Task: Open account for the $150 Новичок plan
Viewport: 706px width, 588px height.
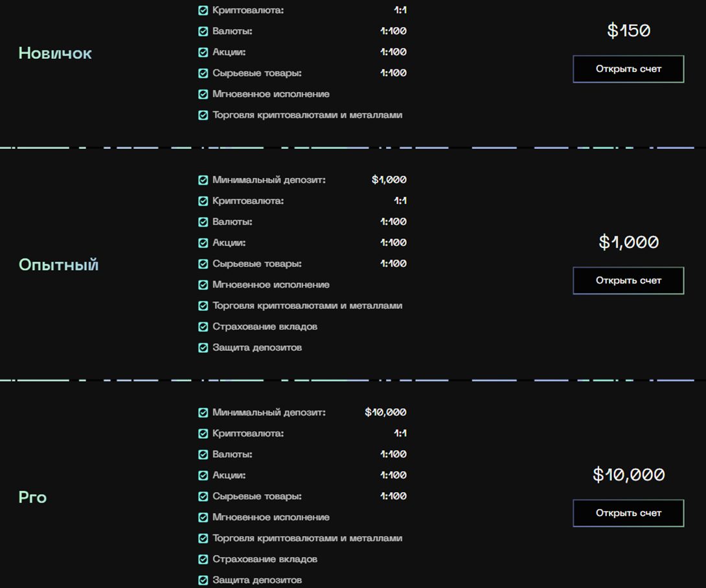Action: pos(628,69)
